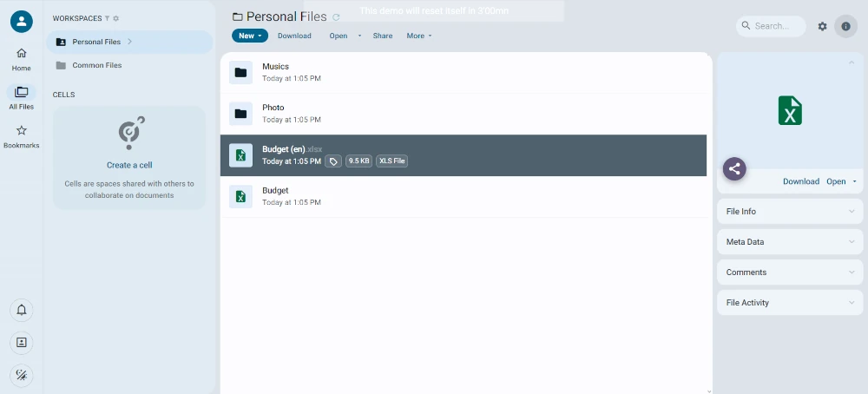Screen dimensions: 868x394
Task: Click the user avatar icon
Action: (x=22, y=22)
